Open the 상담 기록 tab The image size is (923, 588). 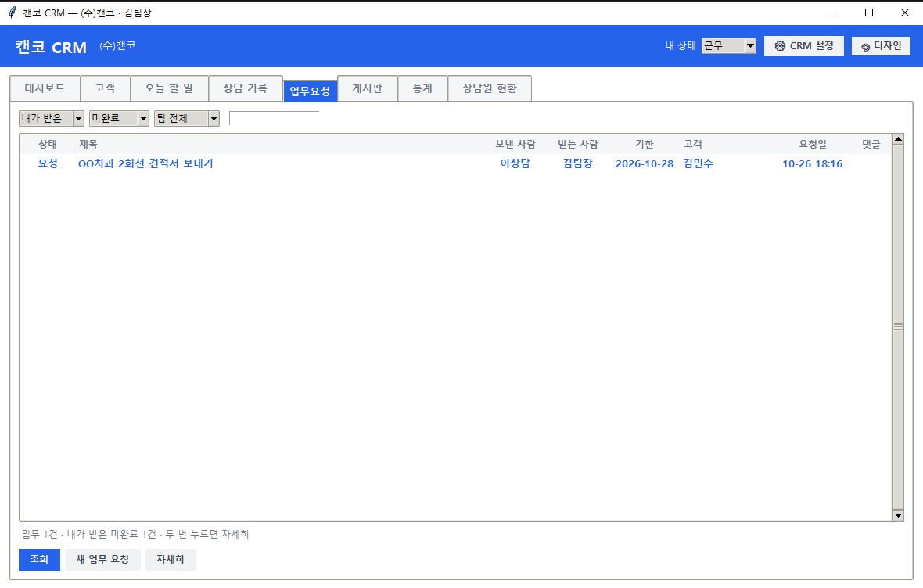[x=246, y=88]
